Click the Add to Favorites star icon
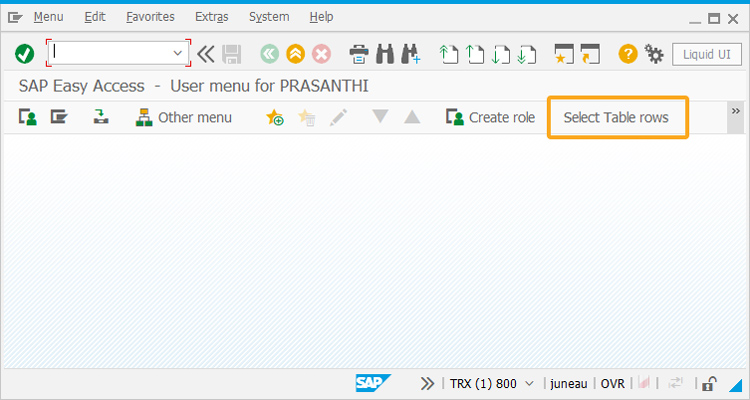The image size is (750, 400). pyautogui.click(x=275, y=117)
